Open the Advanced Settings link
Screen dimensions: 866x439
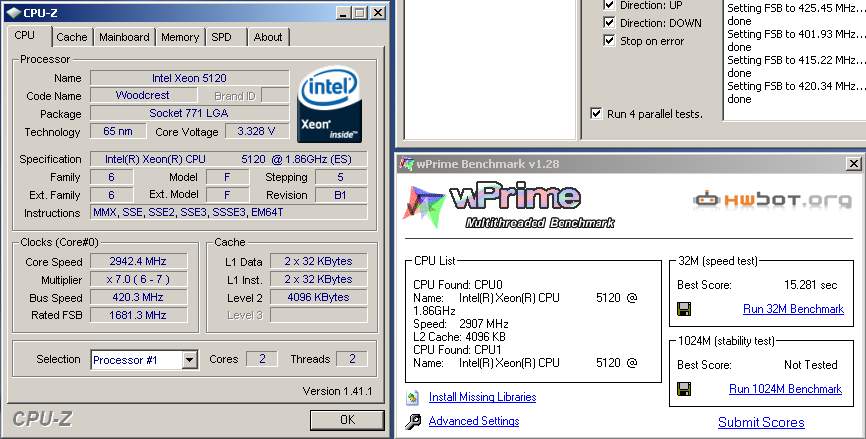point(474,421)
